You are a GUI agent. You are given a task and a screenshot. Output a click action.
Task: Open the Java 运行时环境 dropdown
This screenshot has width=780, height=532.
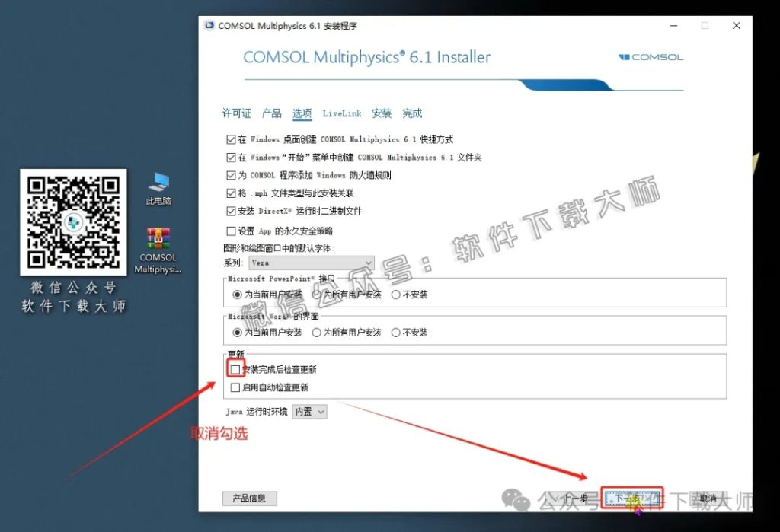(309, 411)
